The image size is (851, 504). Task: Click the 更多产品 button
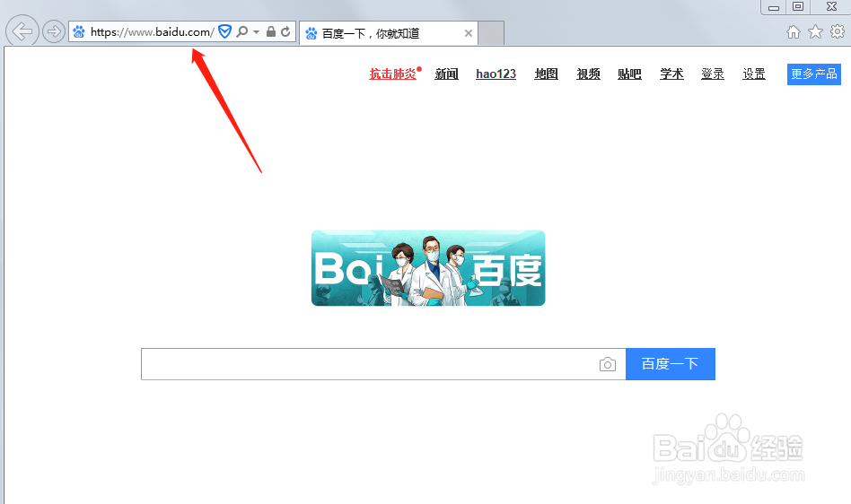[814, 74]
